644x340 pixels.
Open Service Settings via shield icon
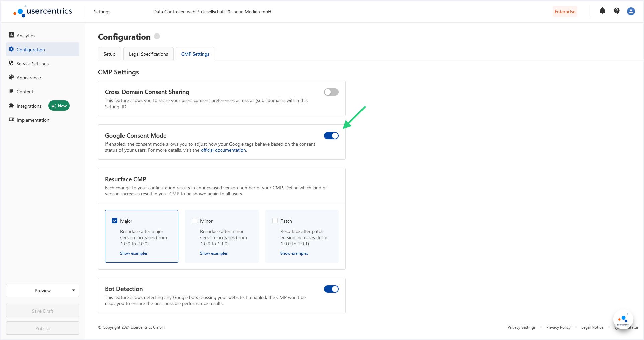click(11, 63)
